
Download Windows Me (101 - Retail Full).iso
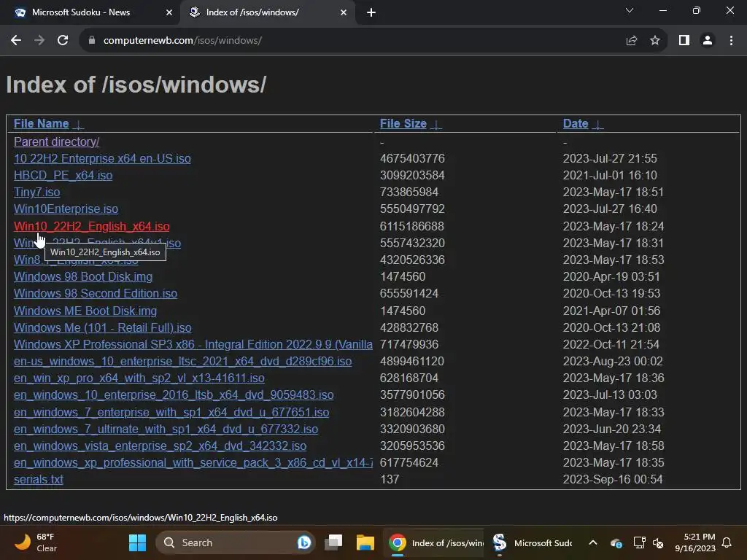pyautogui.click(x=103, y=327)
